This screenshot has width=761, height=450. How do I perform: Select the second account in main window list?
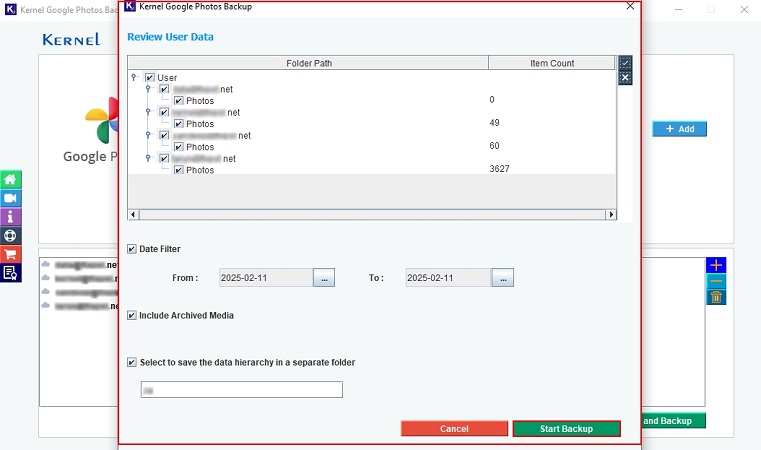point(80,278)
